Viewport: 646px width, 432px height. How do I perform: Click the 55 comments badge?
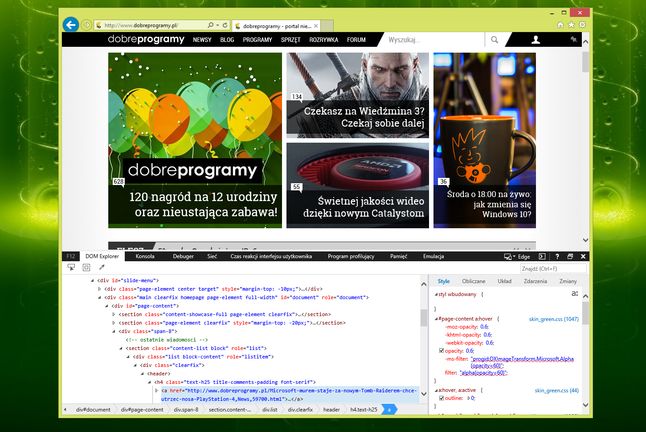point(296,187)
